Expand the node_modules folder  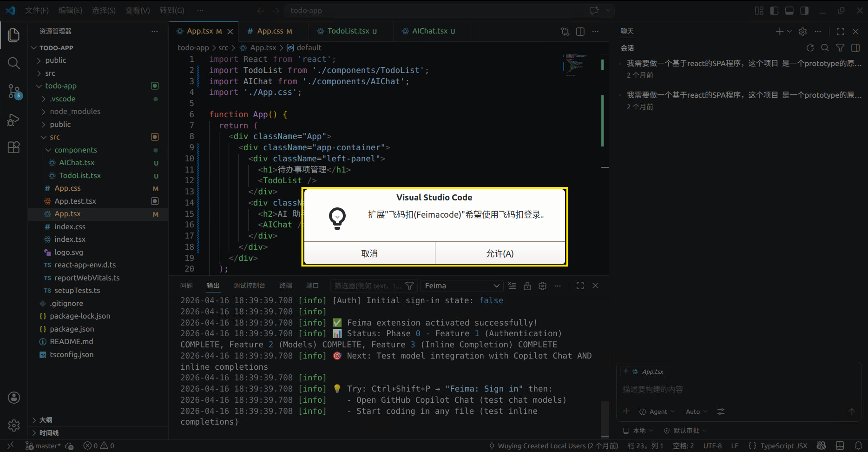[x=75, y=112]
